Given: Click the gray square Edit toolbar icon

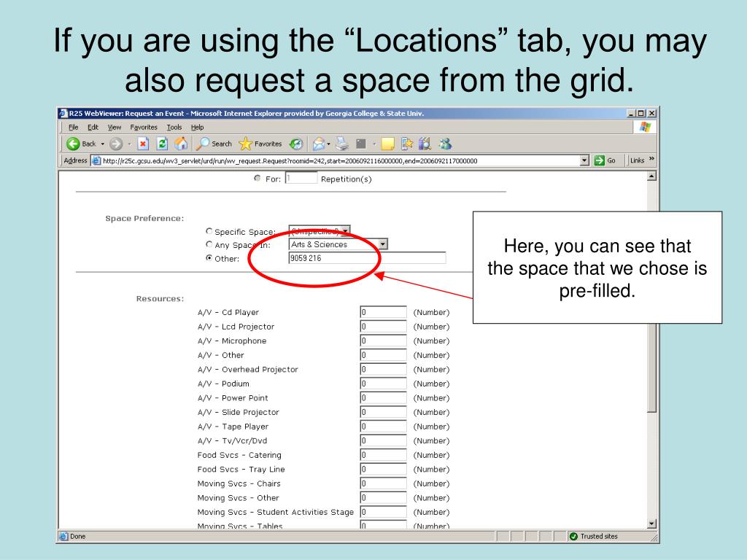Looking at the screenshot, I should pos(361,144).
